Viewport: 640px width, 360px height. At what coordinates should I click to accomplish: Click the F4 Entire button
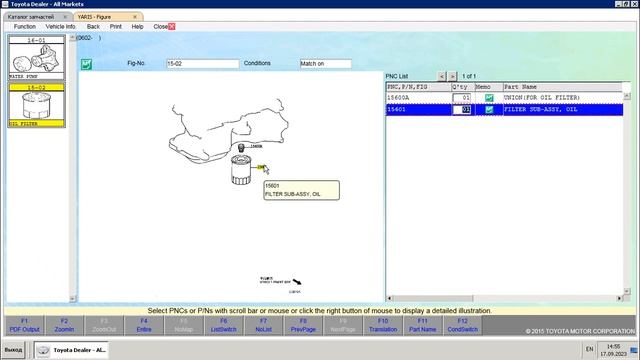tap(144, 325)
